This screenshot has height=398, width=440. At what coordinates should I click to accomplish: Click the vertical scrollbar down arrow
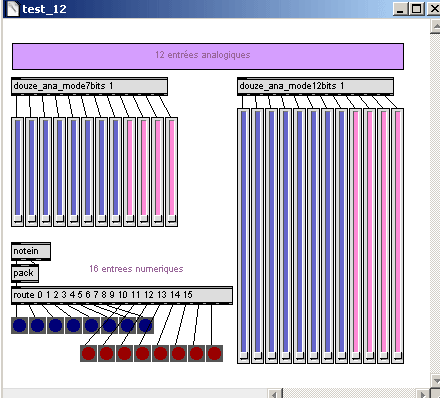point(435,380)
